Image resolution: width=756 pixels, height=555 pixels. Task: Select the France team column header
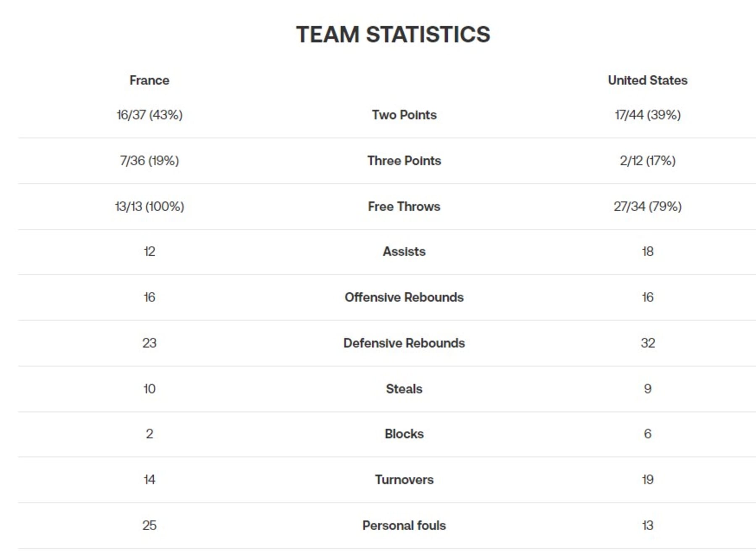pos(149,80)
